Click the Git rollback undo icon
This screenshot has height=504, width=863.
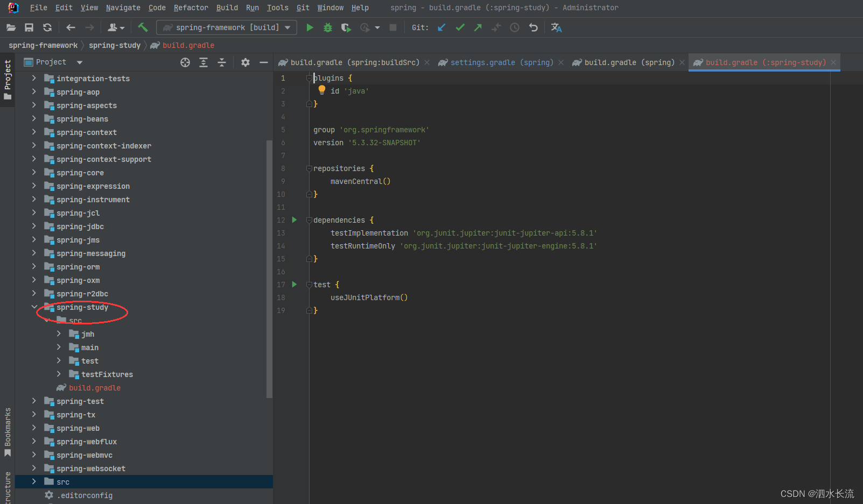533,27
